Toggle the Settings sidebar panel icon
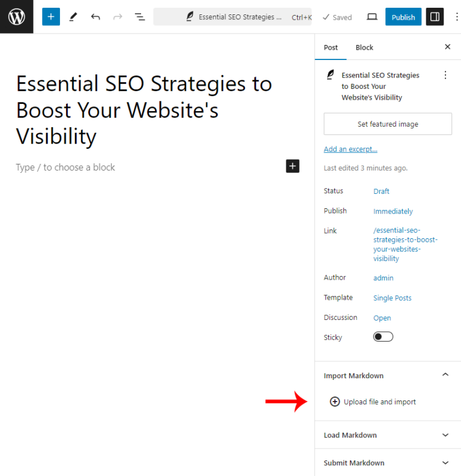The image size is (461, 476). pyautogui.click(x=435, y=17)
